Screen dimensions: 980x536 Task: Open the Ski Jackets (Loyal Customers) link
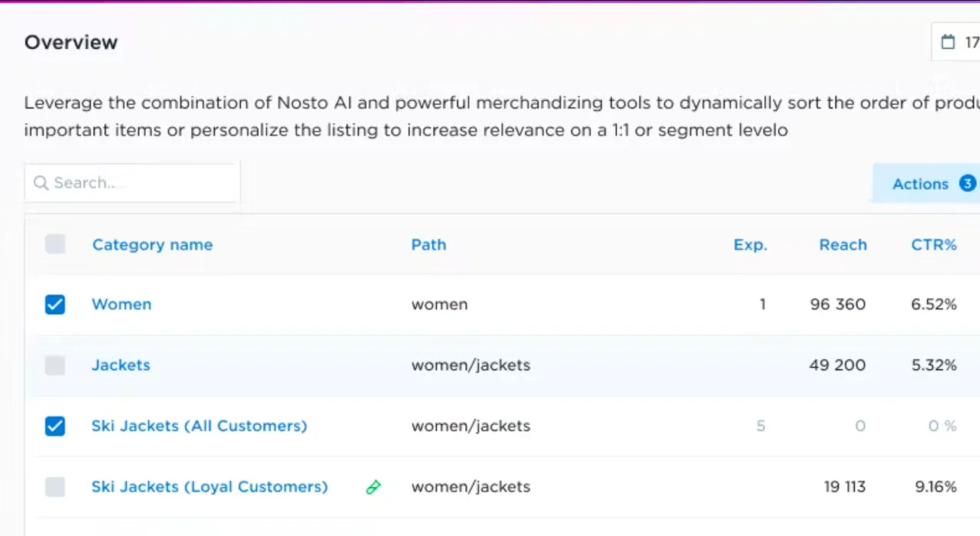pos(210,487)
